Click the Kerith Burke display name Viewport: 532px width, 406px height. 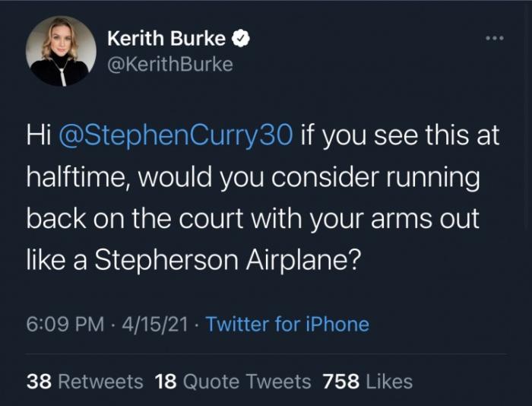point(166,38)
